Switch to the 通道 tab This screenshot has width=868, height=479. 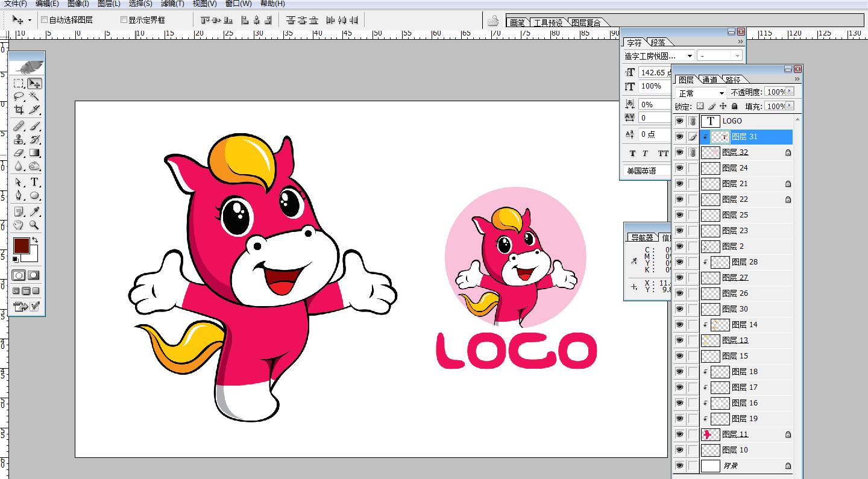pos(709,80)
